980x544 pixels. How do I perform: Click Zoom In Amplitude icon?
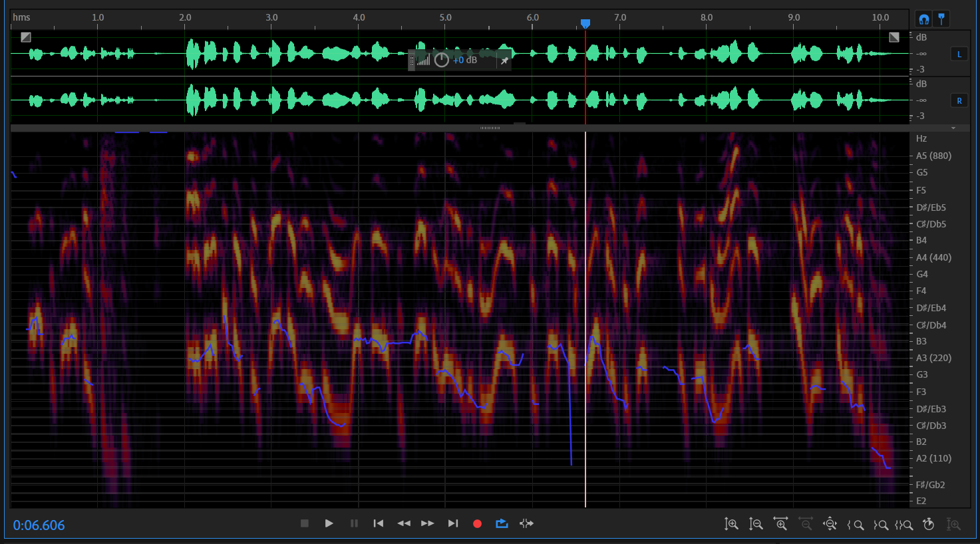pos(731,524)
